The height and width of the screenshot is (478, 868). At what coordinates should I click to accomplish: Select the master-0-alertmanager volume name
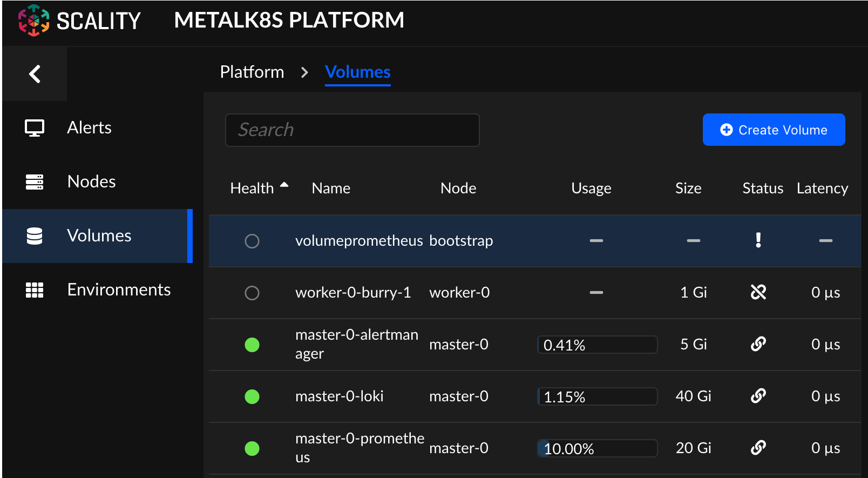coord(357,344)
